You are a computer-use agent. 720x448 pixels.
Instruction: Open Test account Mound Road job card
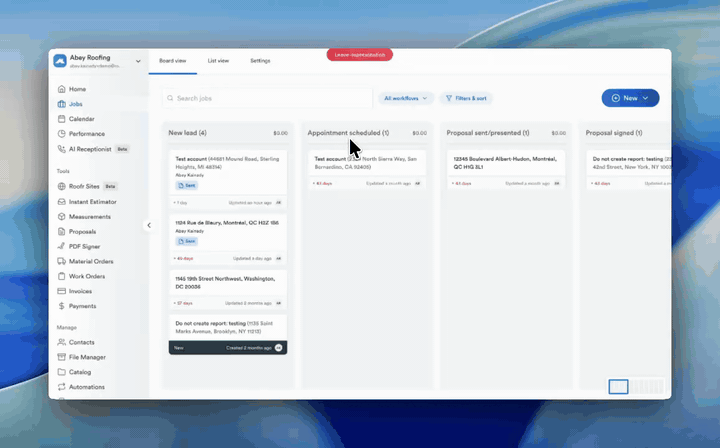[x=228, y=179]
